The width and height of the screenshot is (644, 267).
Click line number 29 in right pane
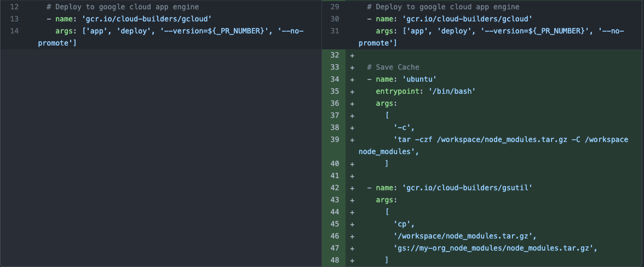pos(334,7)
